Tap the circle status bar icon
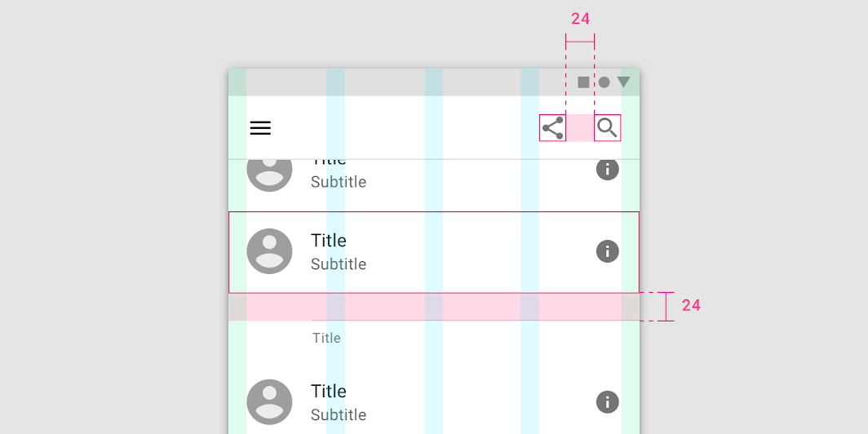The image size is (868, 434). tap(604, 82)
